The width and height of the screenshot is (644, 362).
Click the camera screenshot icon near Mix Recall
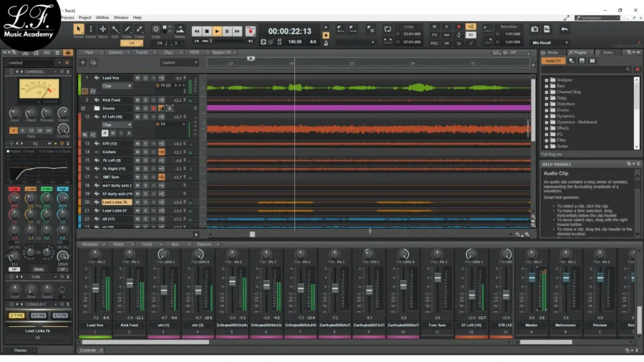tap(535, 30)
